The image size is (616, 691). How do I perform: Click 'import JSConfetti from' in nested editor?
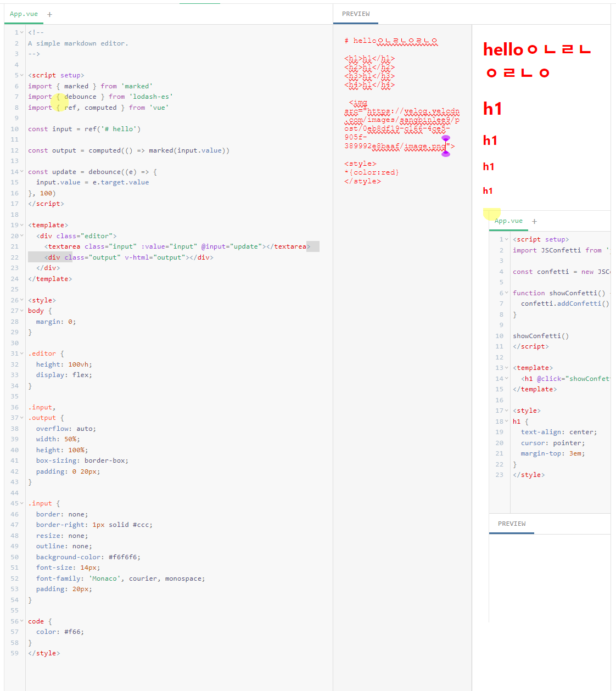pos(557,250)
